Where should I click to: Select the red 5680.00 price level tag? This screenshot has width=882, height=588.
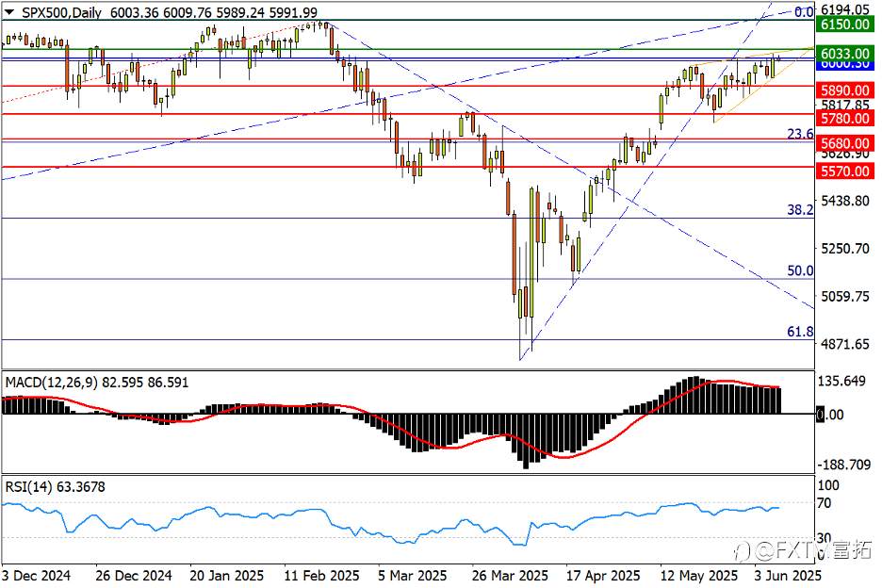tap(845, 143)
